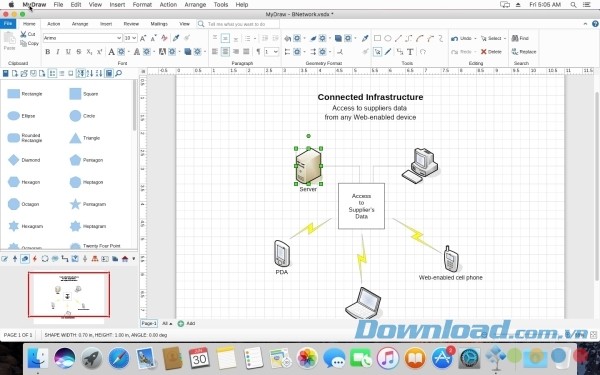
Task: Toggle align text left
Action: (x=215, y=51)
